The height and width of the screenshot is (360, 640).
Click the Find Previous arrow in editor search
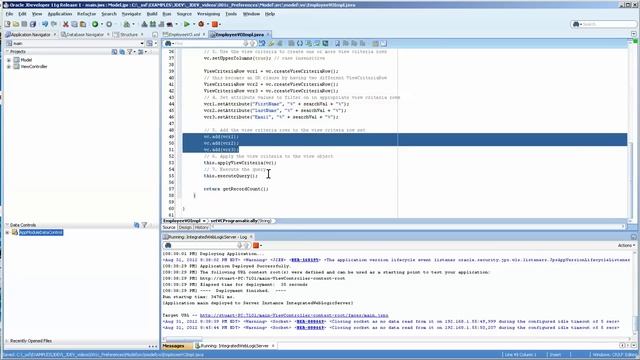coord(253,43)
